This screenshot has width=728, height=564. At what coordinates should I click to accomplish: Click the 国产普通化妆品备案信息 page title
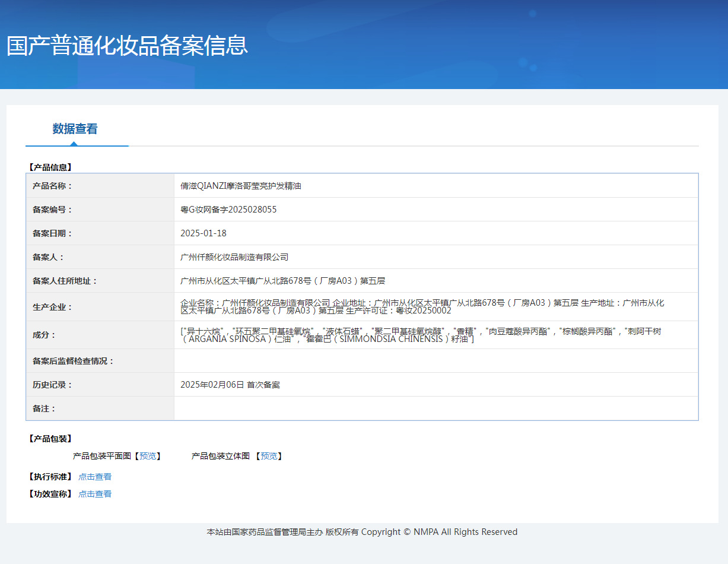[x=127, y=46]
